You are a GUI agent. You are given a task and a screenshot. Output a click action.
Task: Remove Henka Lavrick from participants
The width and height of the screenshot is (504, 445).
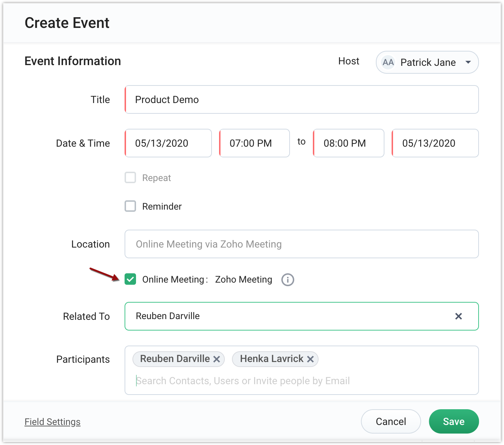pyautogui.click(x=310, y=359)
